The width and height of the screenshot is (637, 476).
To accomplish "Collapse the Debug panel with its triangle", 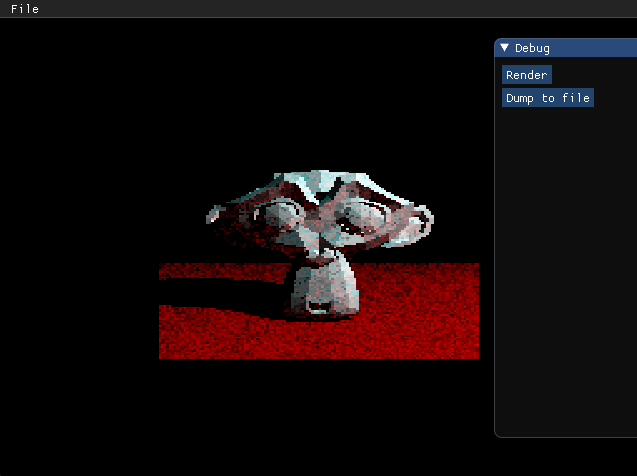I will pyautogui.click(x=505, y=48).
